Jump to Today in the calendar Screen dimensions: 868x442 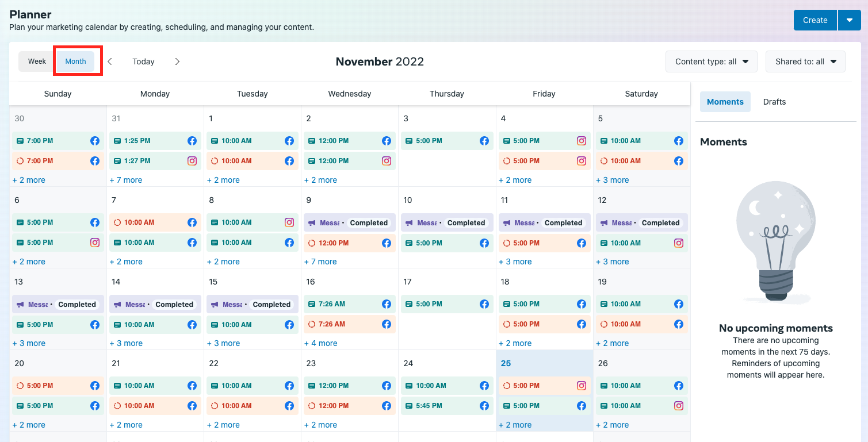[143, 62]
